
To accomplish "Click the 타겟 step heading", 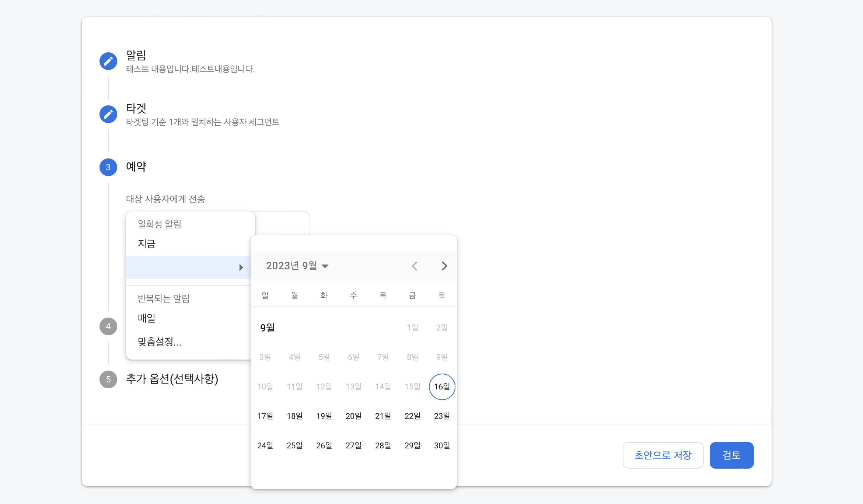I will point(136,108).
